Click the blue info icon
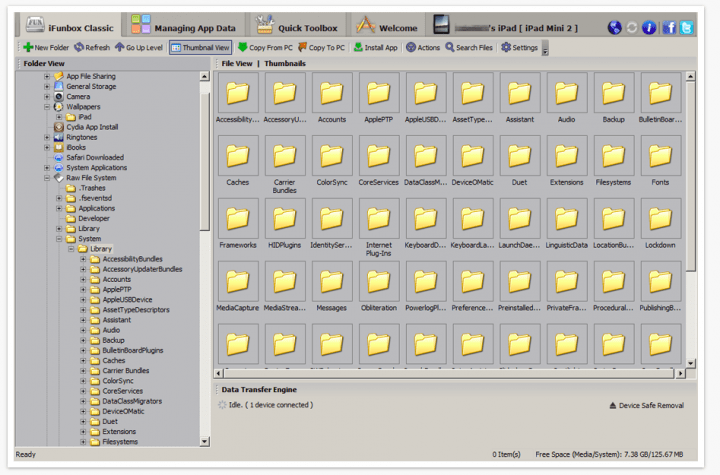The width and height of the screenshot is (720, 475). click(649, 28)
